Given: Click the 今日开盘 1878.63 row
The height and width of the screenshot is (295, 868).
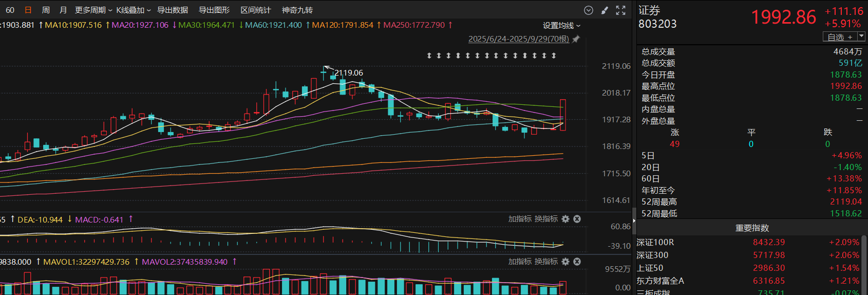Looking at the screenshot, I should click(x=752, y=75).
